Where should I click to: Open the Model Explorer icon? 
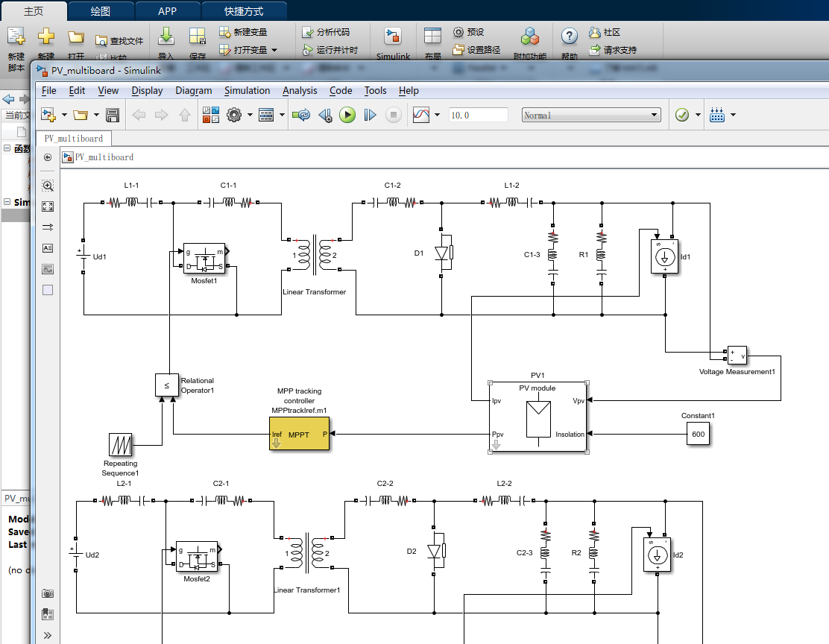click(x=266, y=115)
